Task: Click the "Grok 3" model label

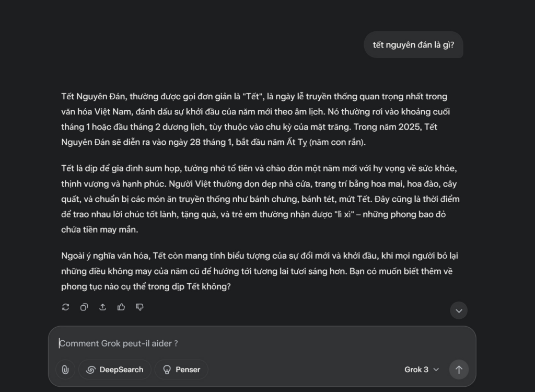Action: [416, 370]
